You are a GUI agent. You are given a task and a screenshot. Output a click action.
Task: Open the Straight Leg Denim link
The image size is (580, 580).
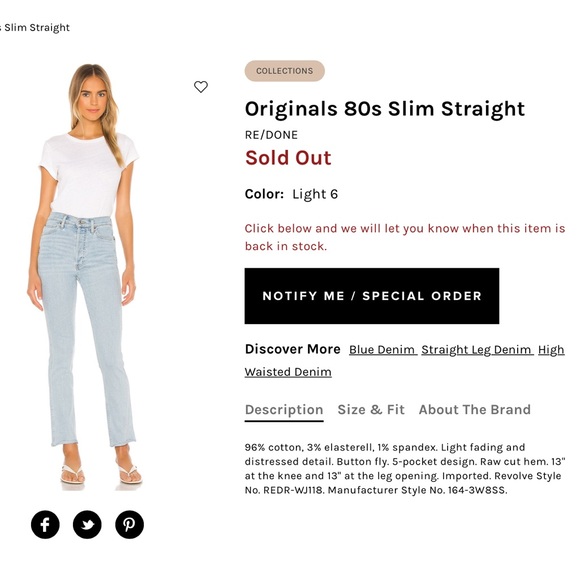click(476, 350)
